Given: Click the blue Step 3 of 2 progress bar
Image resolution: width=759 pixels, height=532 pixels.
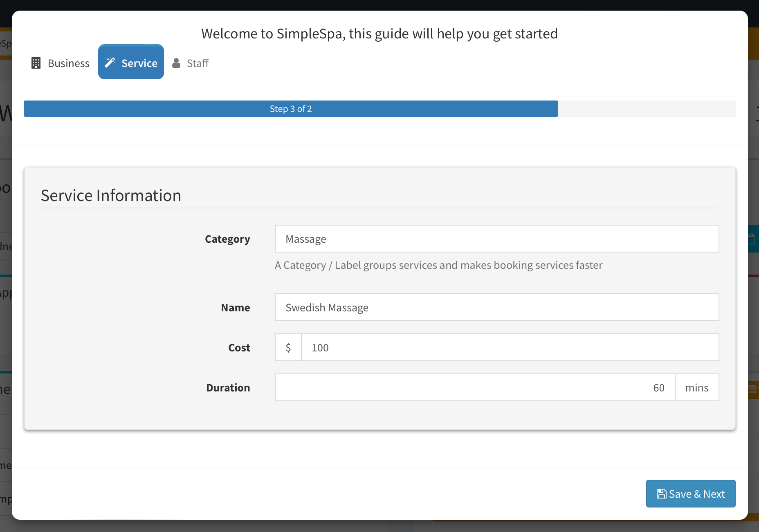Looking at the screenshot, I should pos(291,109).
